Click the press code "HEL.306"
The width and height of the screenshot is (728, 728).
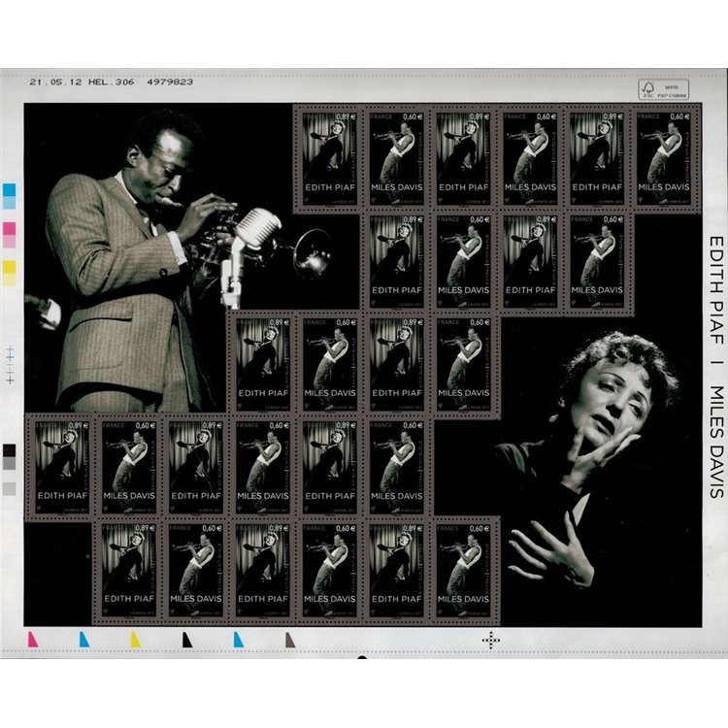[112, 82]
